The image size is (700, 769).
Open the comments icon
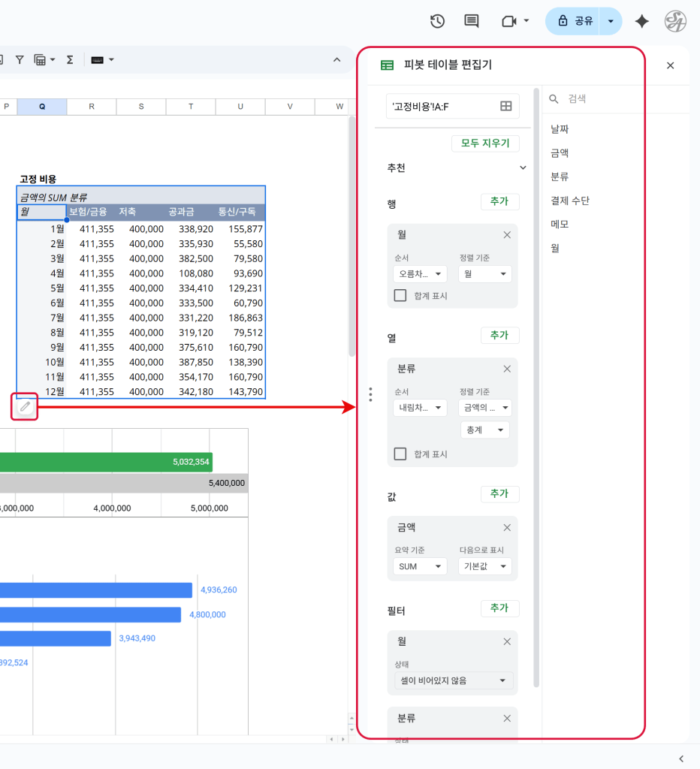pyautogui.click(x=472, y=21)
